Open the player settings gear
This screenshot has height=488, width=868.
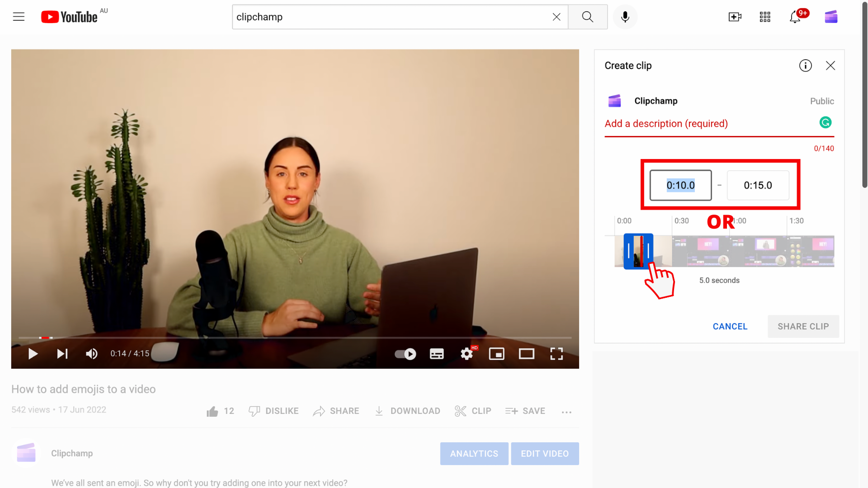(x=467, y=354)
